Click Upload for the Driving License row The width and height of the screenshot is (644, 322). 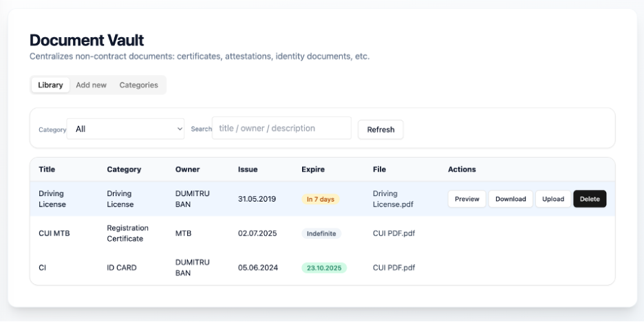coord(553,199)
